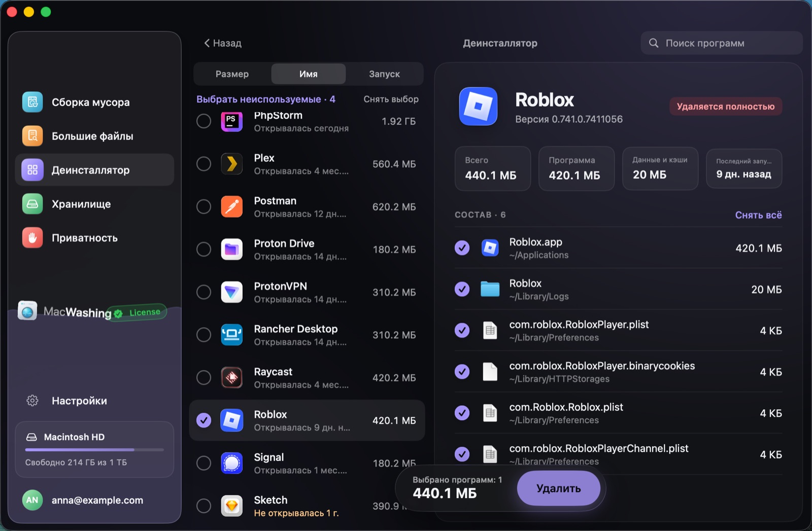Click the Roblox Logs folder icon
Image resolution: width=812 pixels, height=531 pixels.
pos(490,289)
